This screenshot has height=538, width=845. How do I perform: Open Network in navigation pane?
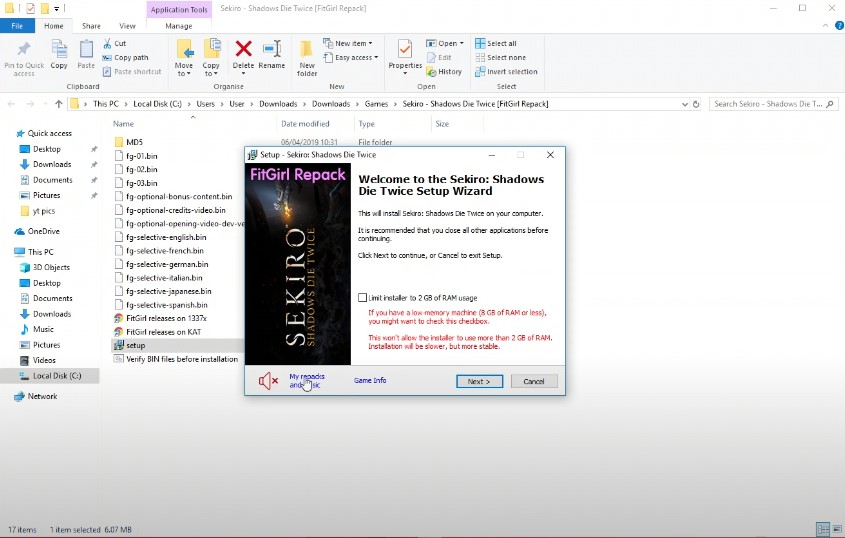point(42,396)
